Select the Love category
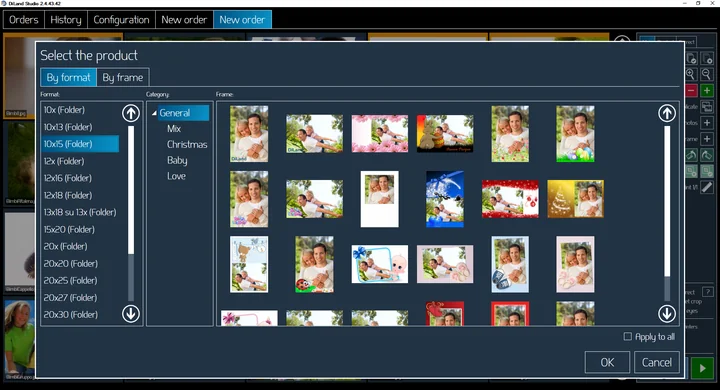720x390 pixels. point(176,176)
